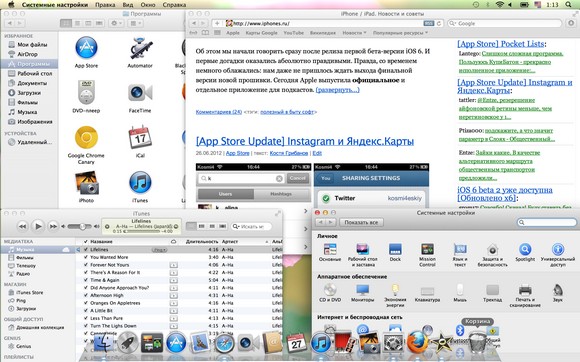Uncheck Forever Not Yours track checkbox
The image size is (580, 362).
pyautogui.click(x=86, y=265)
